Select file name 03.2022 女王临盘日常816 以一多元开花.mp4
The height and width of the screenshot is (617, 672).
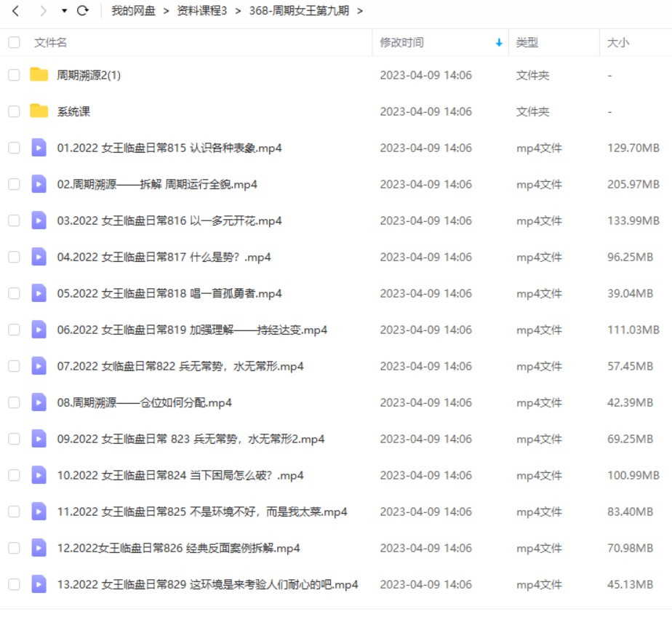(x=169, y=220)
